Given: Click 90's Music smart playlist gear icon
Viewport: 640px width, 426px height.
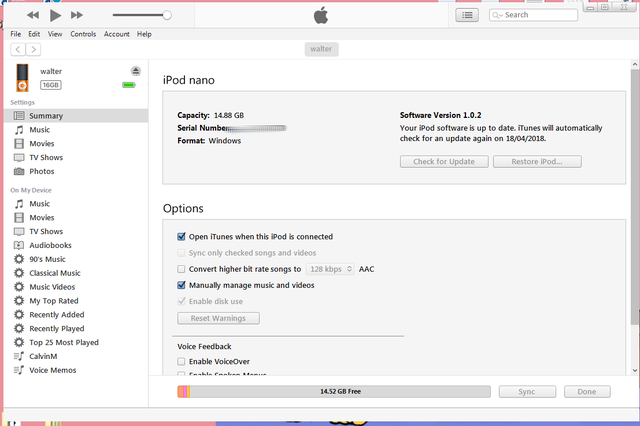Looking at the screenshot, I should point(19,259).
